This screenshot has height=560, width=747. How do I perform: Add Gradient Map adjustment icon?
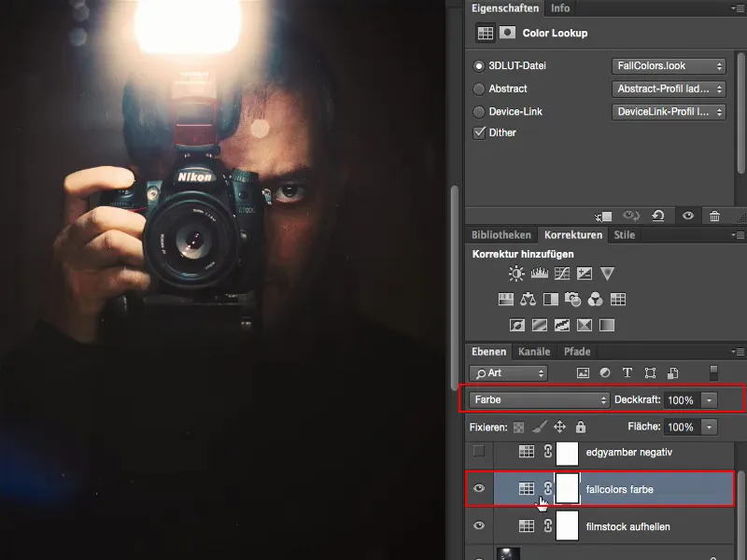[x=607, y=325]
